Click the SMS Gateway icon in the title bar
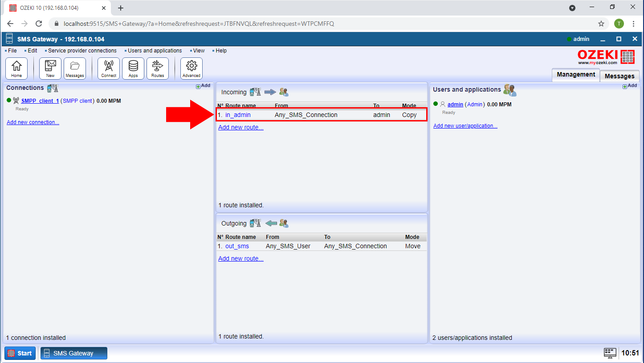Viewport: 644px width, 363px height. (x=9, y=39)
